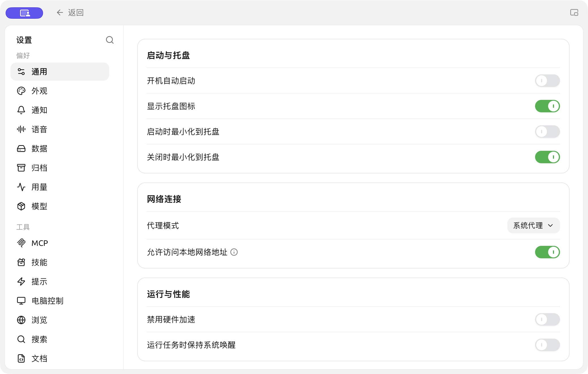Open the 系统代理 proxy mode dropdown

(x=533, y=225)
